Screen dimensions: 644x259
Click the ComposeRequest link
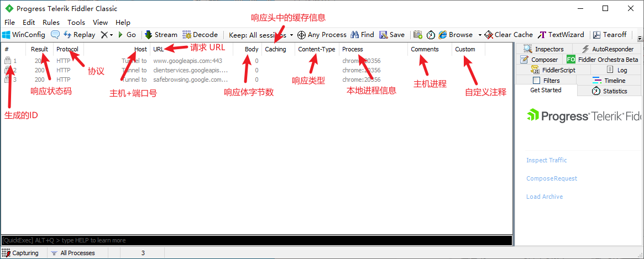click(552, 178)
